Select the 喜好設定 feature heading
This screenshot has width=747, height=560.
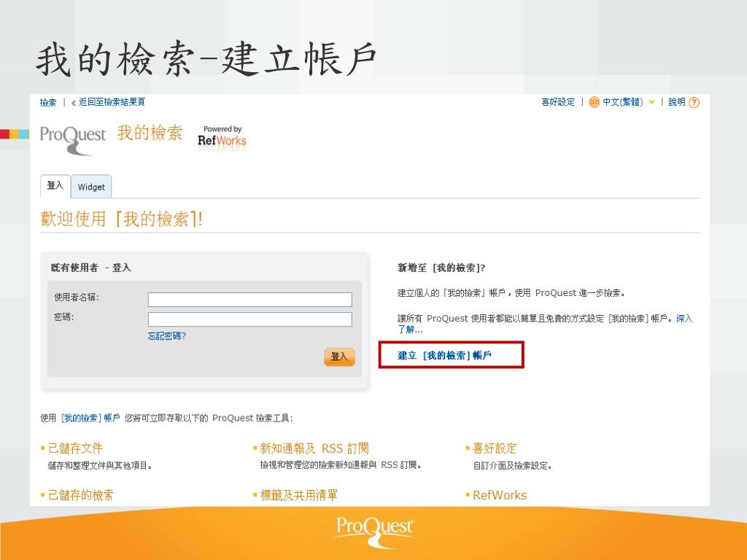(x=495, y=448)
